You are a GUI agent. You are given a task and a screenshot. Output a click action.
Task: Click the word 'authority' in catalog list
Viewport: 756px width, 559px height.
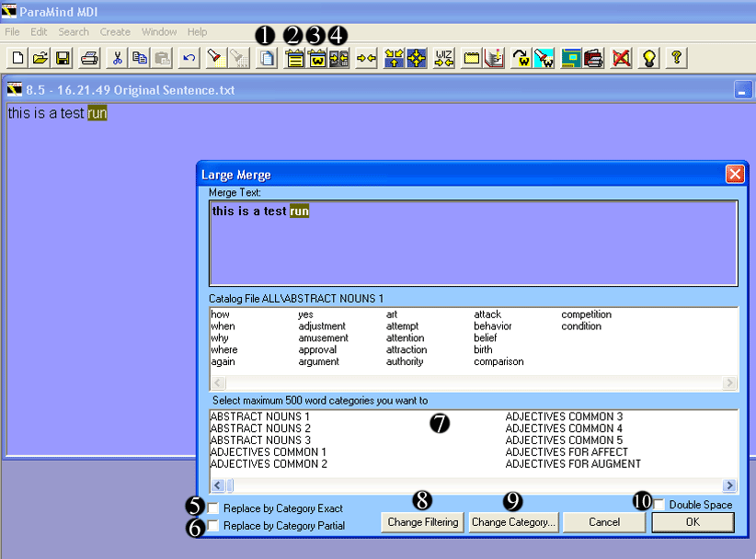coord(405,361)
